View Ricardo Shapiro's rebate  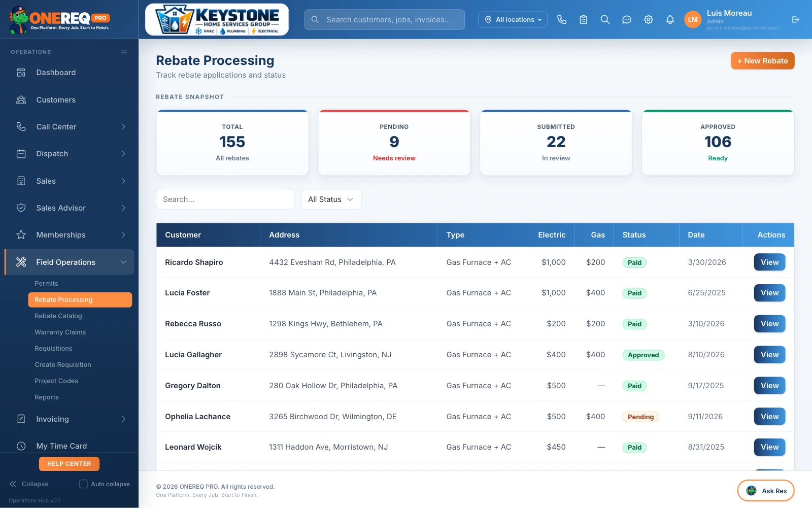tap(769, 262)
